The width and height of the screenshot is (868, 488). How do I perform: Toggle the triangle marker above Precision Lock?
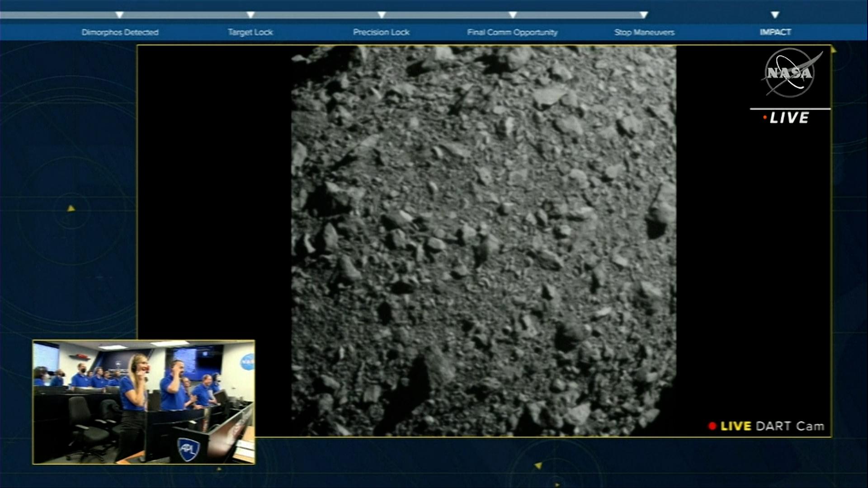381,14
